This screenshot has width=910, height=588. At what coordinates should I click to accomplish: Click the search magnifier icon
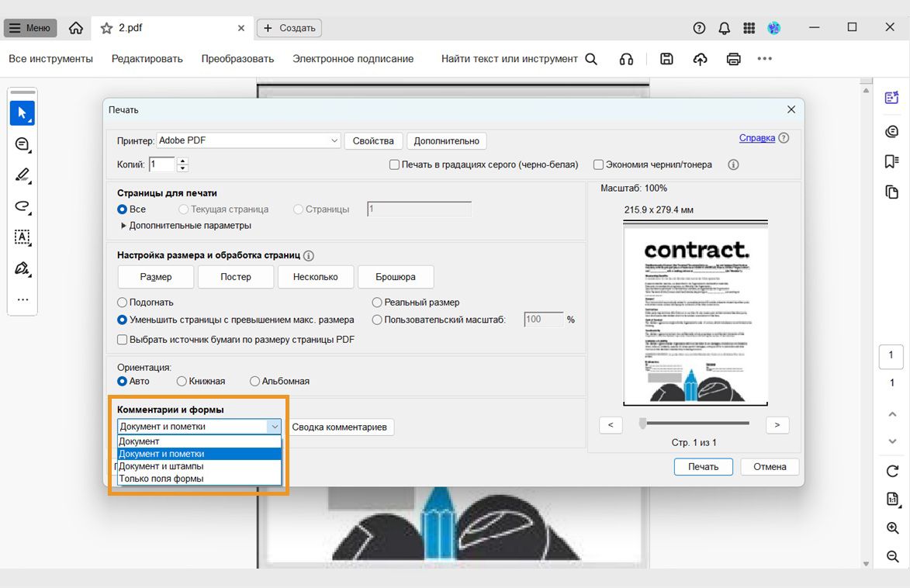pyautogui.click(x=591, y=59)
